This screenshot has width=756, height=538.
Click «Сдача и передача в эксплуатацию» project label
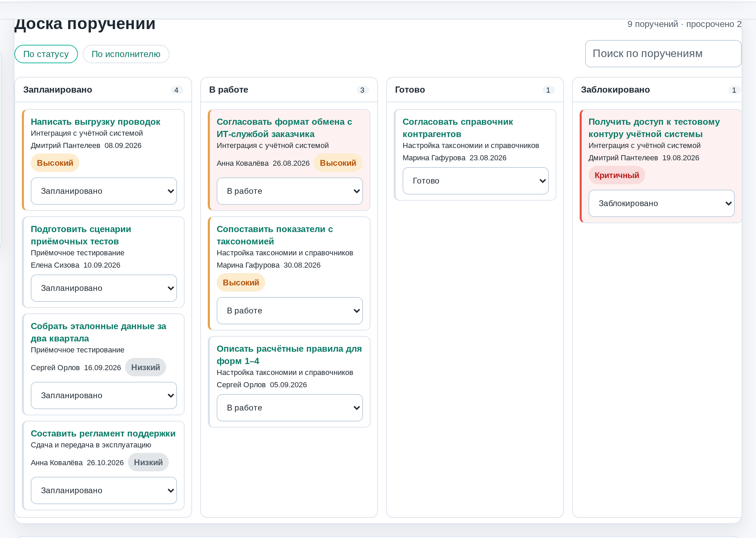tap(91, 445)
